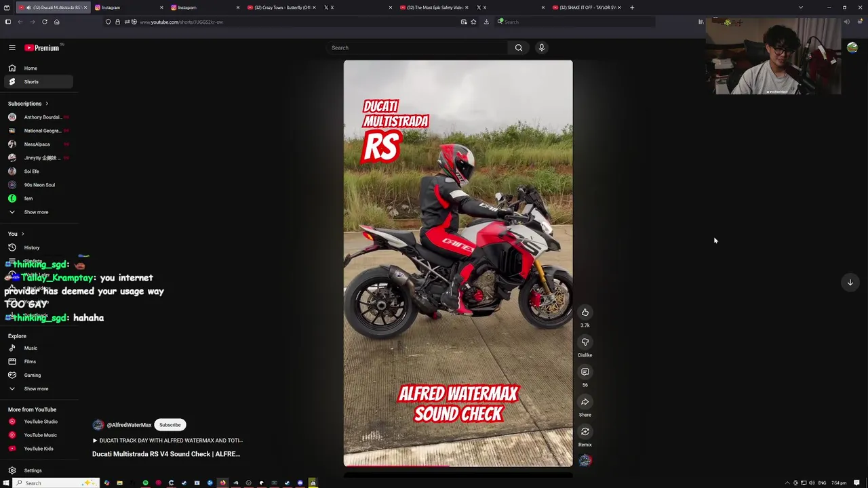The image size is (868, 488).
Task: Open browser downloads panel
Action: pos(486,22)
